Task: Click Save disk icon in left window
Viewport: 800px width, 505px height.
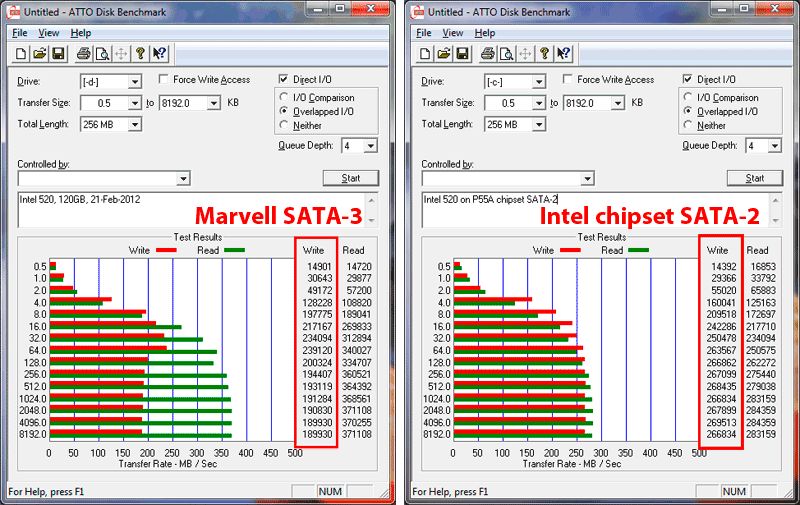Action: click(x=58, y=54)
